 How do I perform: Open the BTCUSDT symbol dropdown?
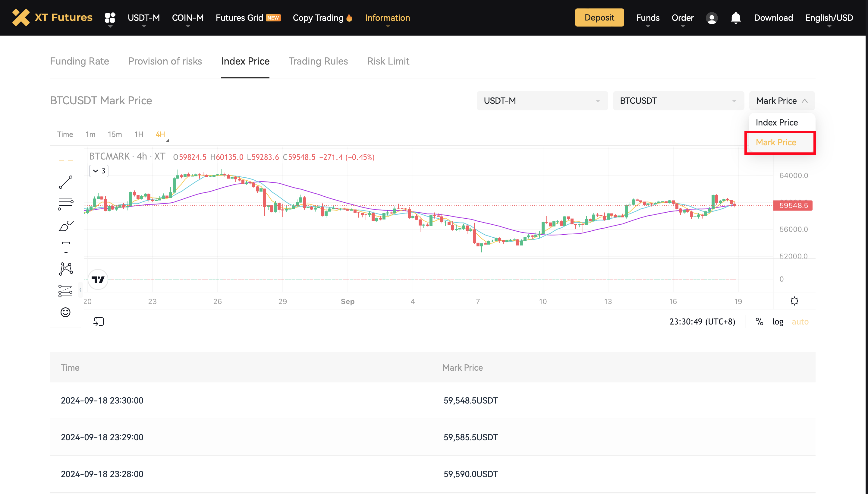678,101
